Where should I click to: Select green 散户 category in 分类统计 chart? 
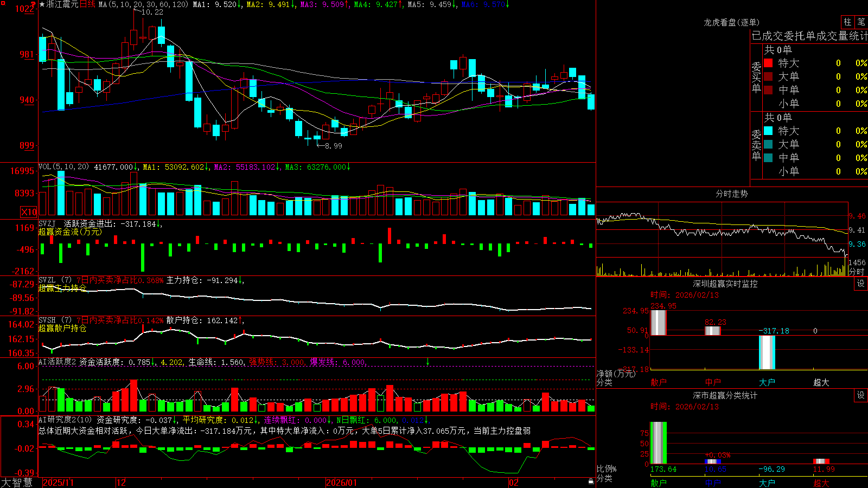(659, 483)
